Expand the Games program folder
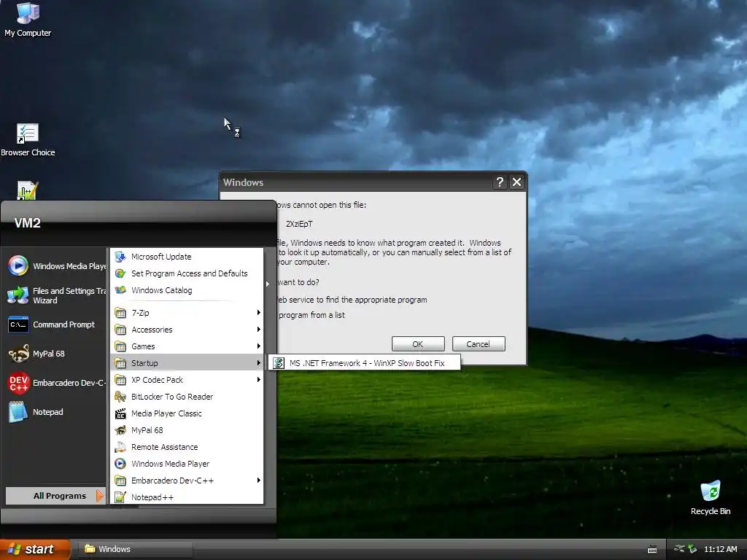Image resolution: width=747 pixels, height=560 pixels. (x=187, y=346)
